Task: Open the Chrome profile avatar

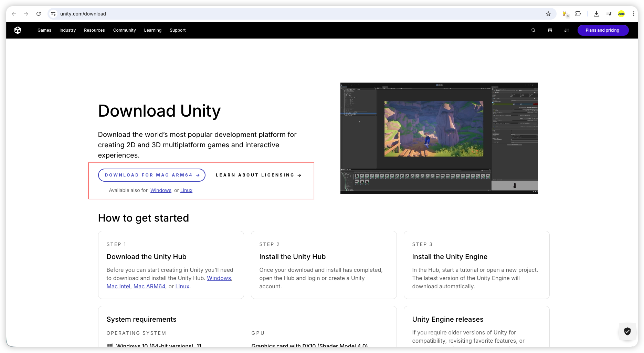Action: (x=621, y=14)
